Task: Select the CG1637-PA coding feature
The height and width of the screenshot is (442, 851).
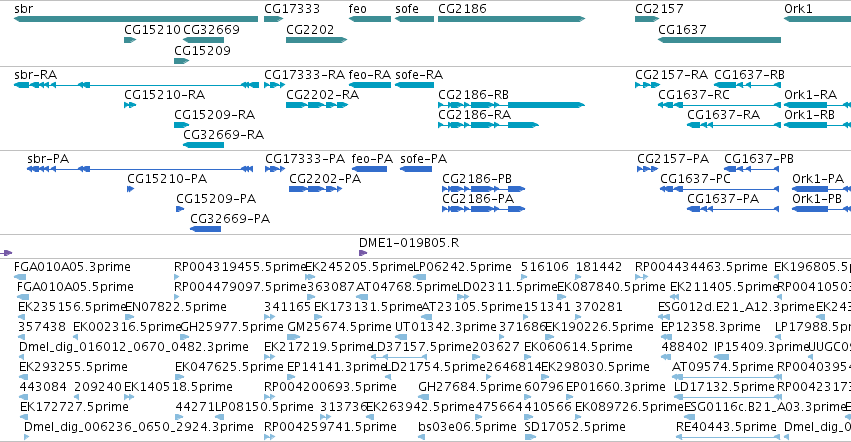Action: click(733, 209)
